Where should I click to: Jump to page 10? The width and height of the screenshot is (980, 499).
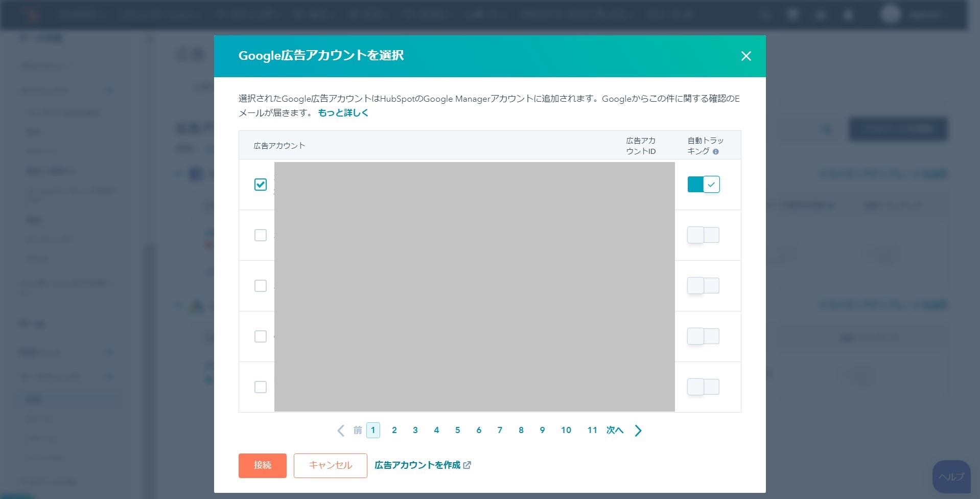point(566,430)
